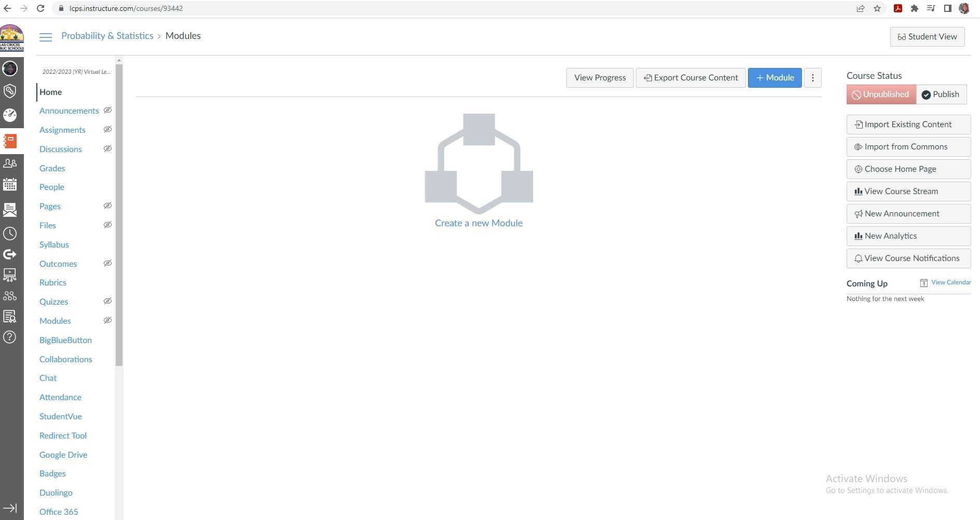Open Modules in the course navigation
The width and height of the screenshot is (980, 520).
click(x=55, y=321)
